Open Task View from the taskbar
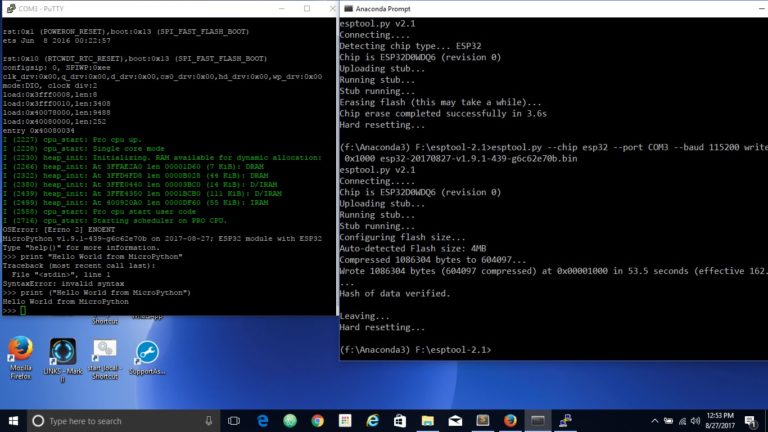This screenshot has height=432, width=768. (x=234, y=421)
